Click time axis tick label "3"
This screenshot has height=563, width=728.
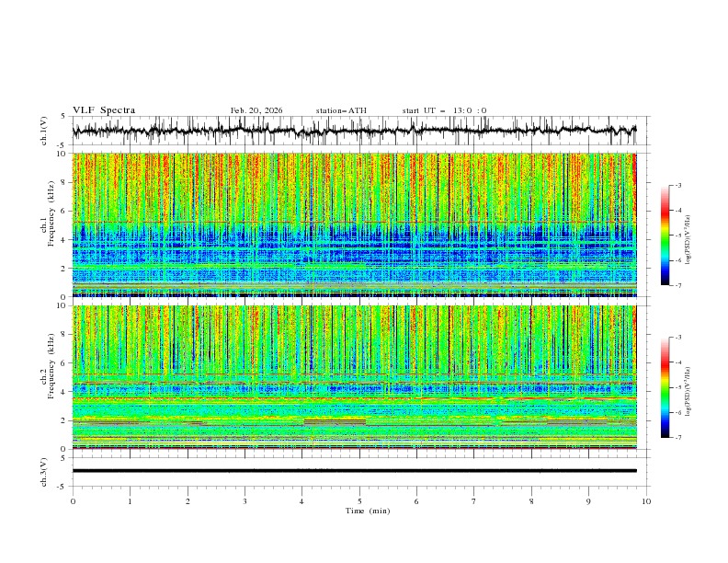click(x=245, y=501)
